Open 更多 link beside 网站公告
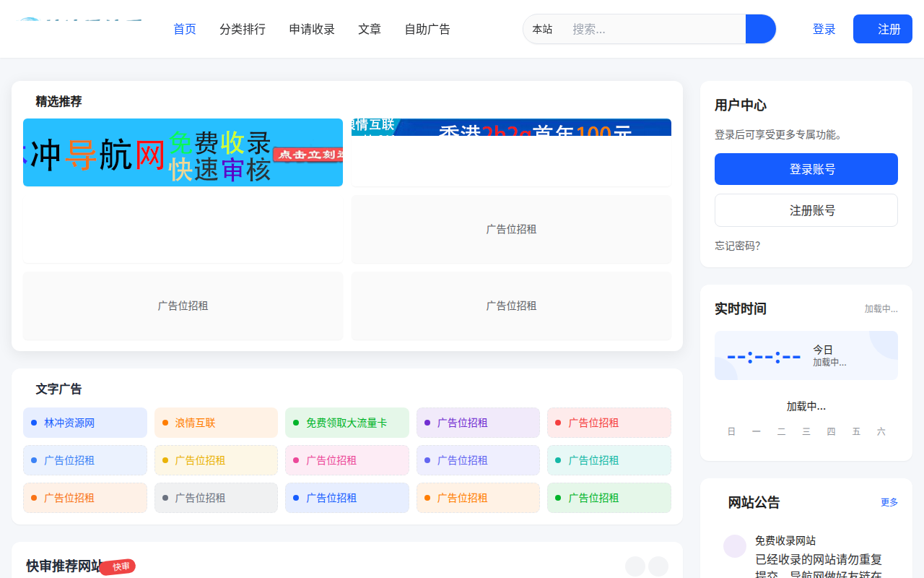 [889, 502]
